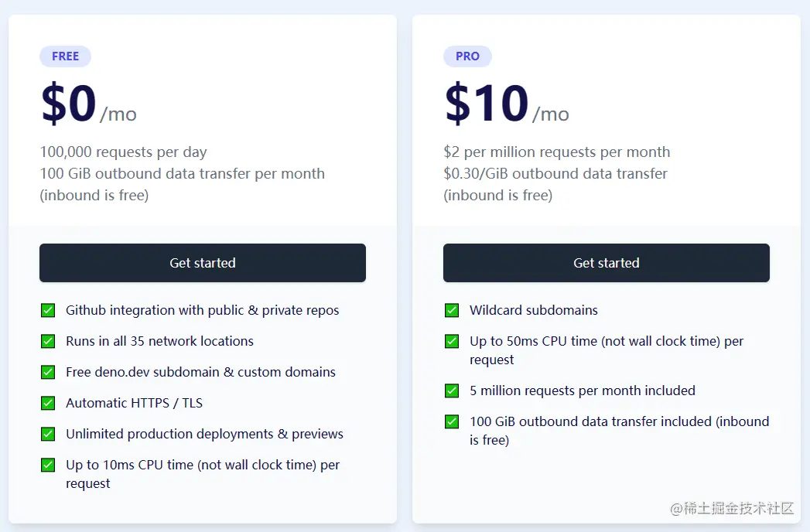Click the Wildcard subdomains feature text
The image size is (810, 532).
(534, 310)
